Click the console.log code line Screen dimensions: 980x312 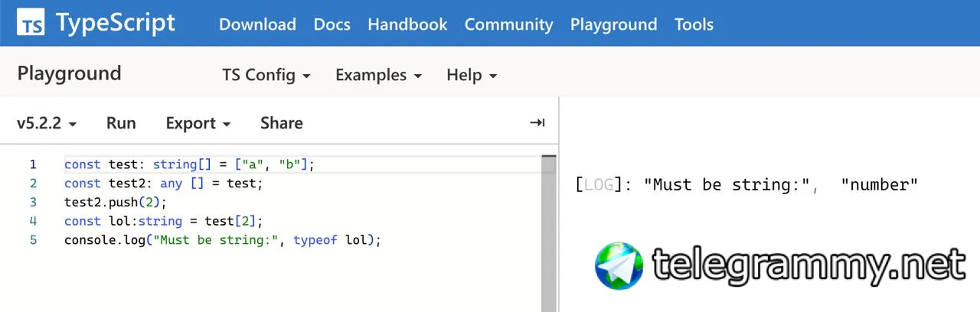click(x=223, y=240)
